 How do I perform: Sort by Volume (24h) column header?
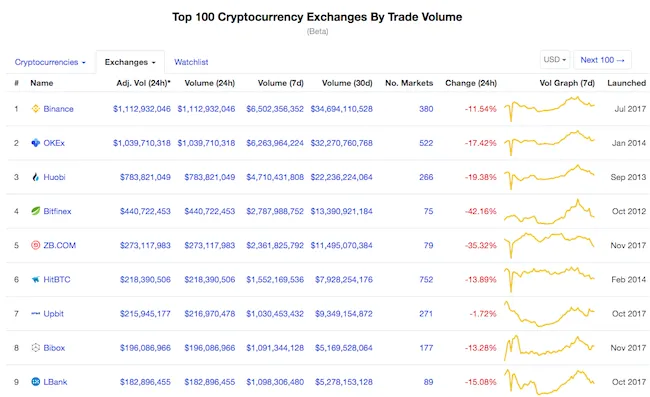[210, 83]
